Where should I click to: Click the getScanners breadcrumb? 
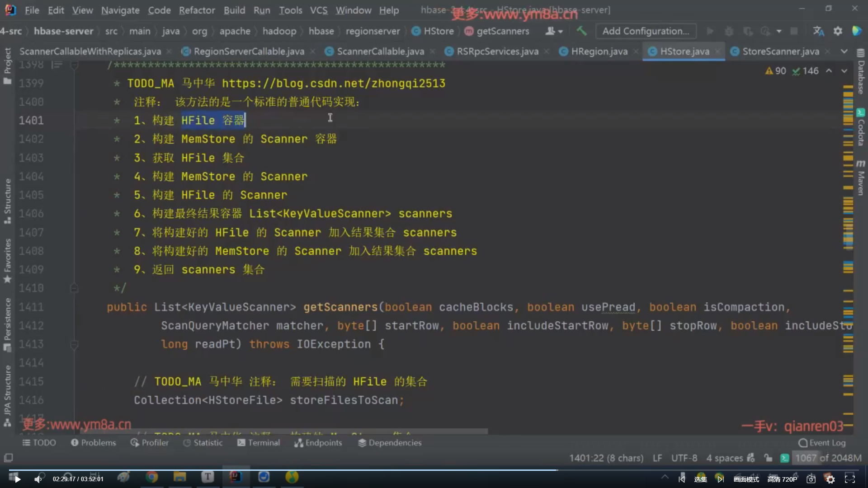tap(502, 31)
